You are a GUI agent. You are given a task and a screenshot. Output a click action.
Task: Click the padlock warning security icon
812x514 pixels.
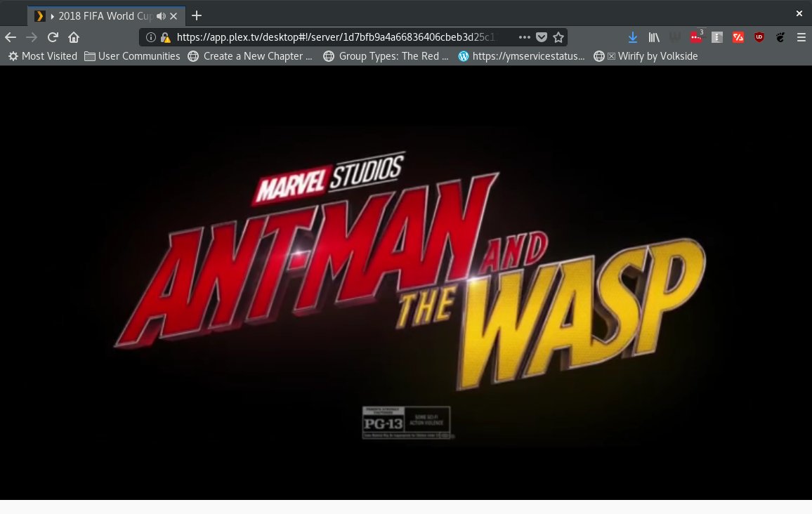point(166,37)
